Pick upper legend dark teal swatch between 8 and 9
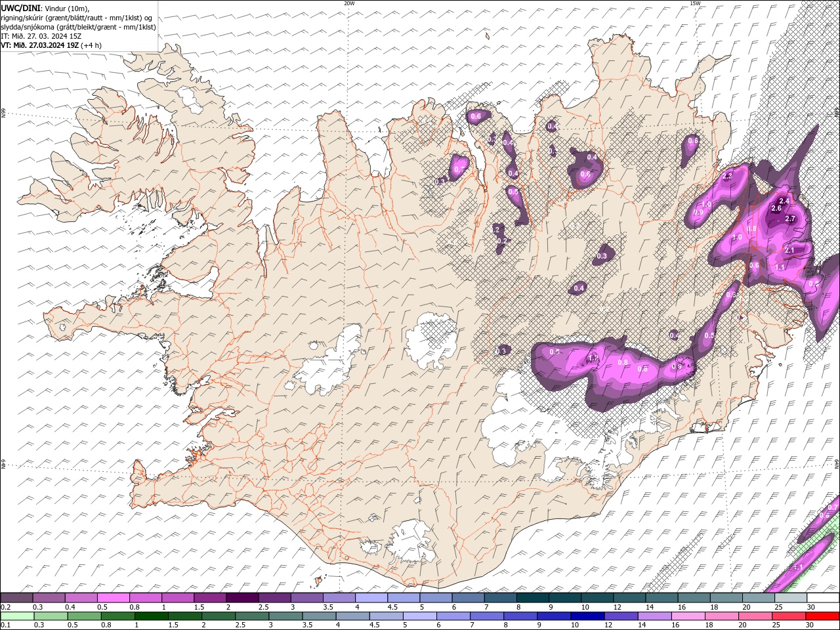 (x=533, y=598)
